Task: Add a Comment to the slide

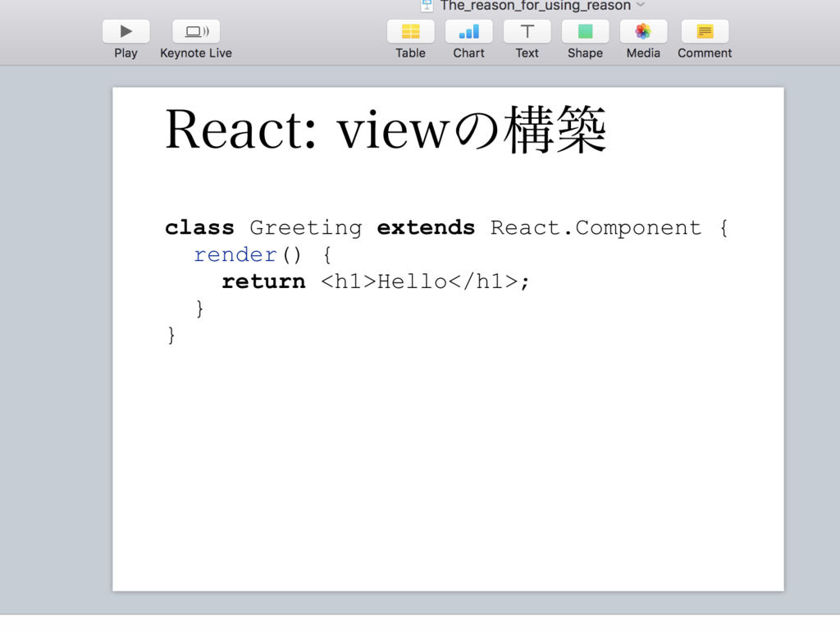Action: 705,32
